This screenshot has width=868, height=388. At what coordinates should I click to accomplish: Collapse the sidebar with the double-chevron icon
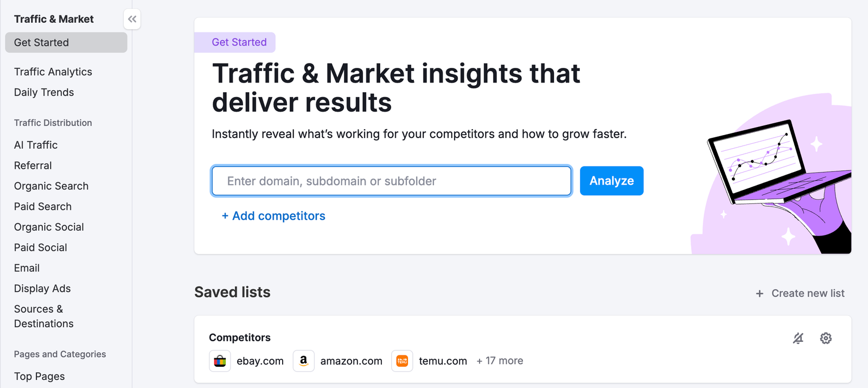click(x=132, y=20)
